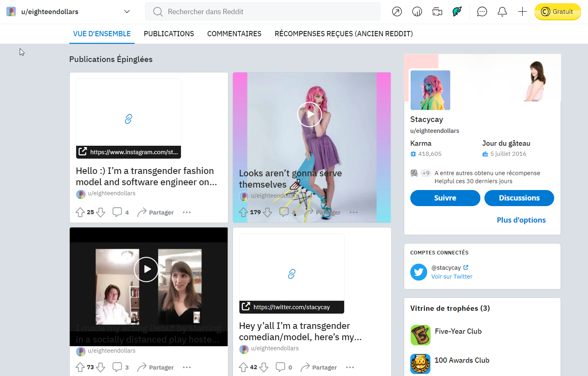The image size is (588, 376).
Task: Click the Helpful award icon in profile
Action: tap(414, 173)
